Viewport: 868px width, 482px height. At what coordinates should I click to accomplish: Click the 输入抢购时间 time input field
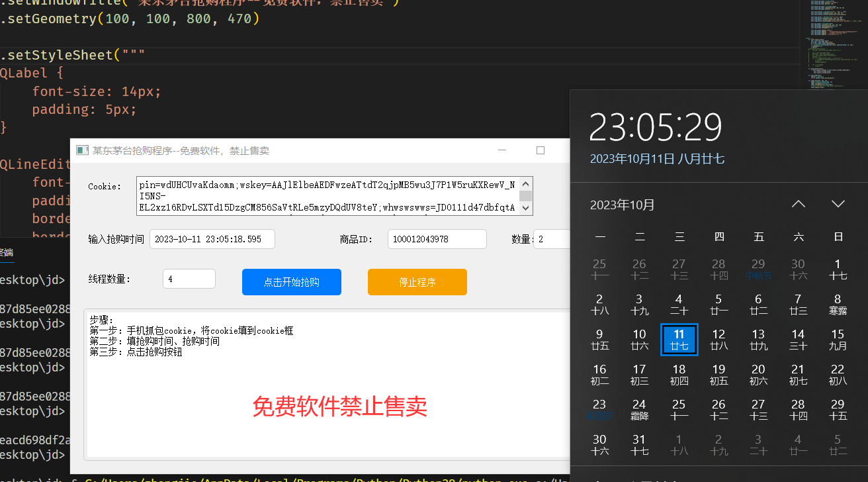[212, 239]
